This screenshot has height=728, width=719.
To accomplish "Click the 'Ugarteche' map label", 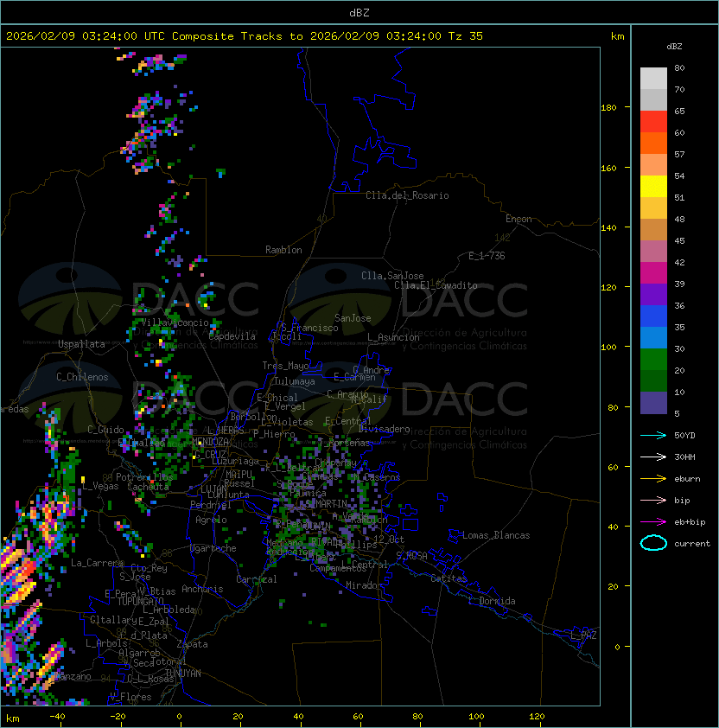I will pyautogui.click(x=213, y=548).
